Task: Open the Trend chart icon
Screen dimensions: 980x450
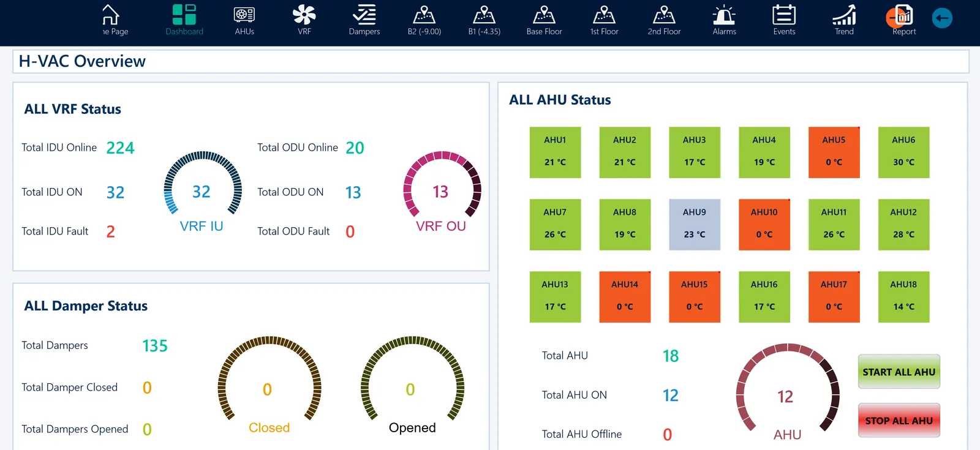Action: coord(844,15)
